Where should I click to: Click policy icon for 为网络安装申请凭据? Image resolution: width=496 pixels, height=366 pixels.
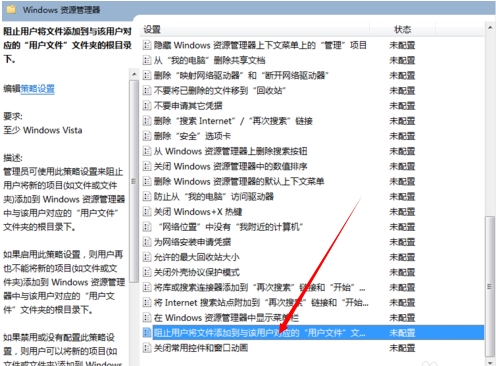(147, 242)
